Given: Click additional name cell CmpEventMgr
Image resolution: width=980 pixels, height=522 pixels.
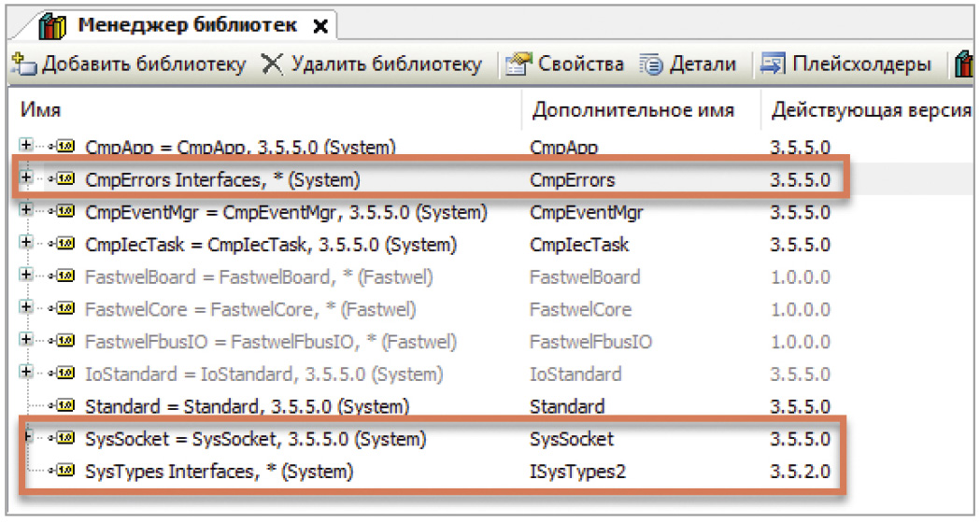Looking at the screenshot, I should pos(587,212).
